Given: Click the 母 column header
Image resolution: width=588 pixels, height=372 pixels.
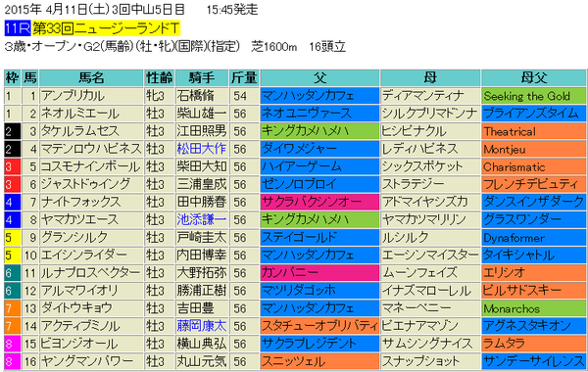Looking at the screenshot, I should 430,78.
